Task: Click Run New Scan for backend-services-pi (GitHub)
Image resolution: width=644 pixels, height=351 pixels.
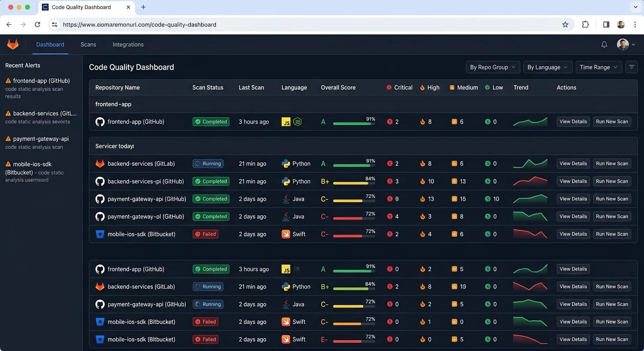Action: pyautogui.click(x=612, y=181)
